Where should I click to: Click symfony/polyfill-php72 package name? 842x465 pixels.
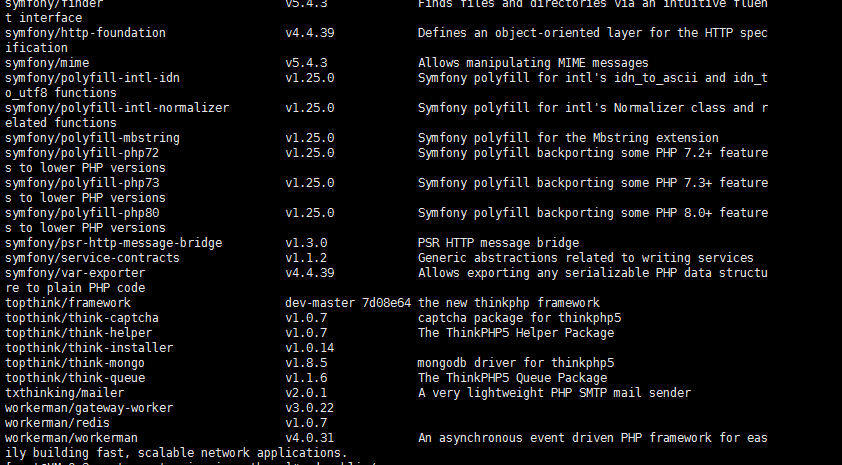coord(82,154)
